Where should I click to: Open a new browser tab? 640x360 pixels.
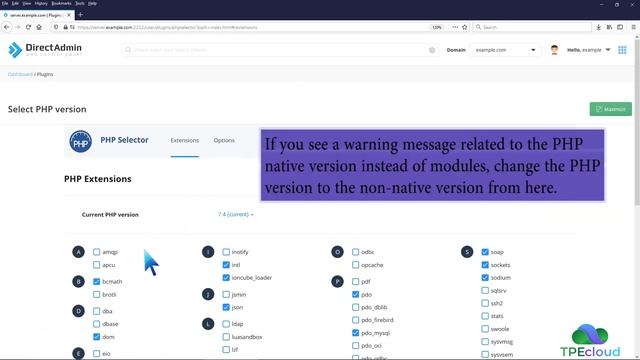point(80,15)
